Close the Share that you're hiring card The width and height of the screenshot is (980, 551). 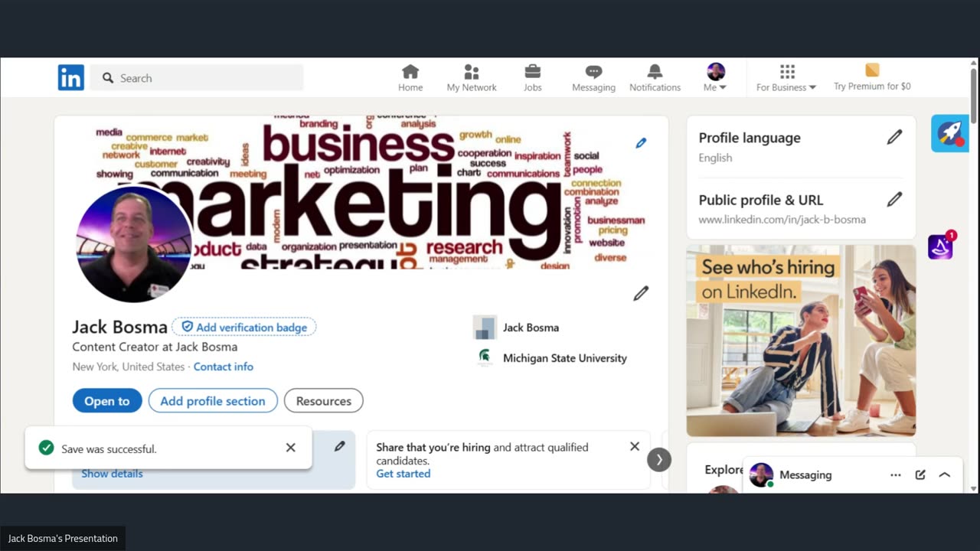tap(635, 446)
